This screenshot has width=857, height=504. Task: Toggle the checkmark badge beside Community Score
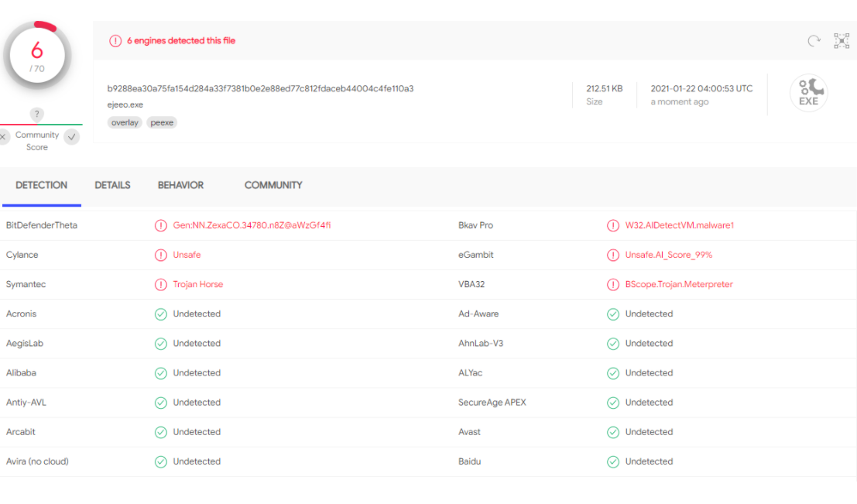point(71,136)
